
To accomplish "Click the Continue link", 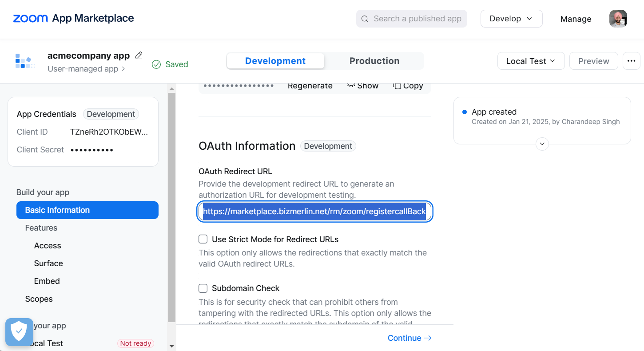I will coord(409,338).
